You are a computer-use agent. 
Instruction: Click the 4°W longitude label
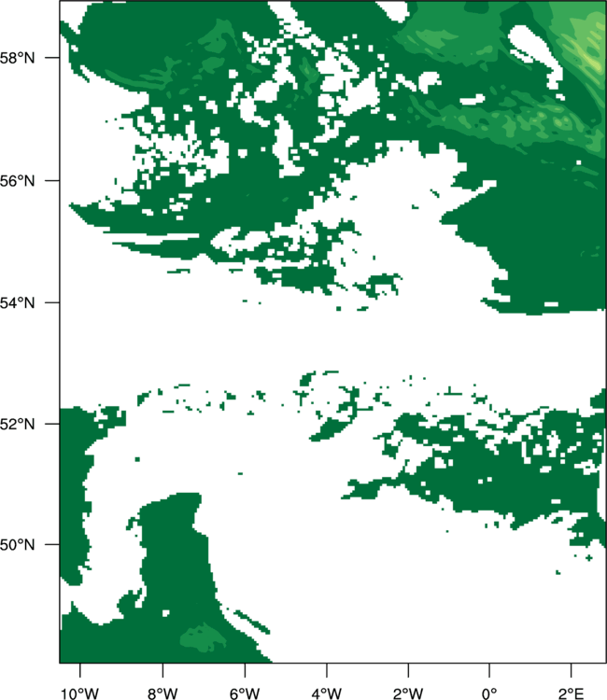[x=327, y=693]
